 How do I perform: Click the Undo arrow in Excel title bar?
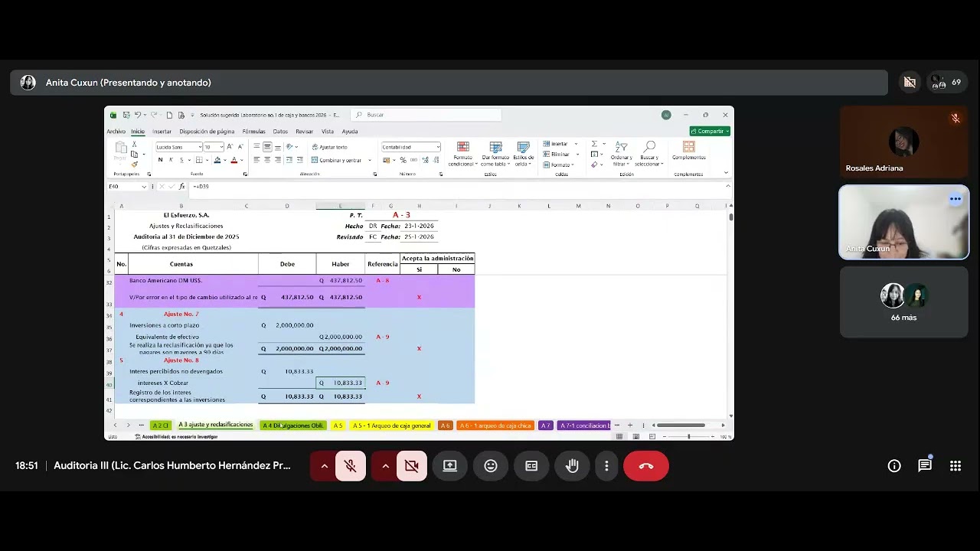pyautogui.click(x=137, y=115)
